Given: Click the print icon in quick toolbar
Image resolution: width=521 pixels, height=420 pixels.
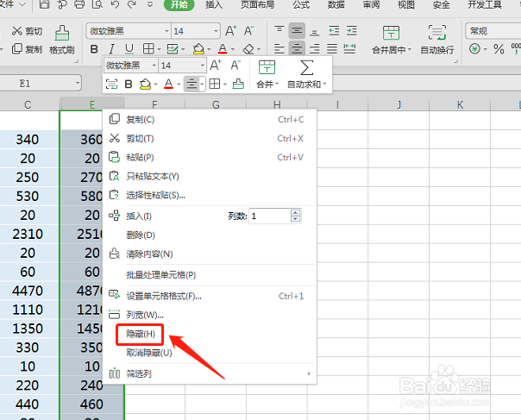Looking at the screenshot, I should [x=79, y=4].
